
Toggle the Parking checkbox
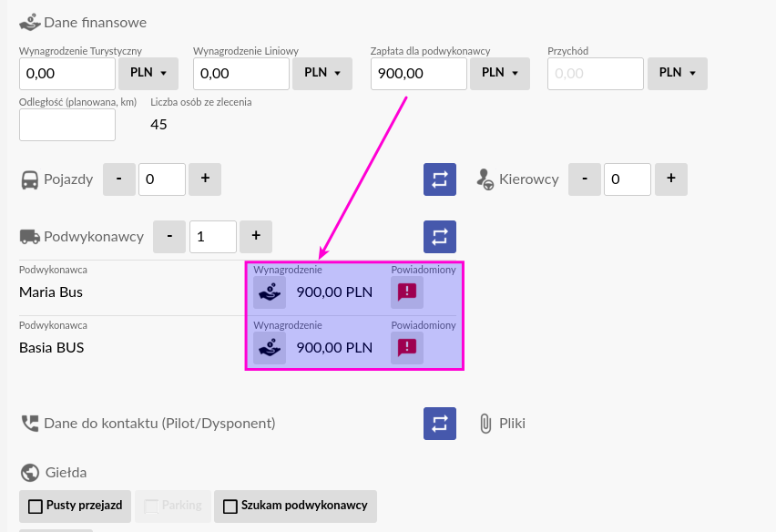tap(151, 506)
